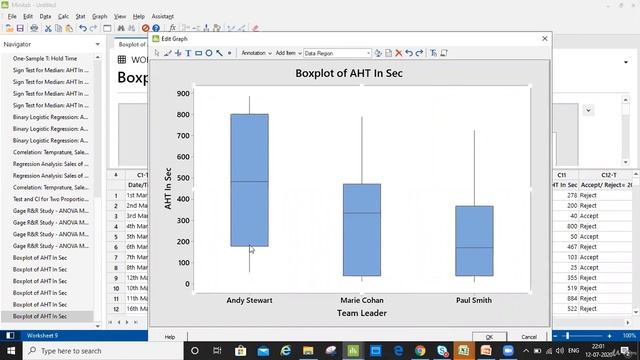Click the Print toolbar icon
The height and width of the screenshot is (360, 640).
point(34,28)
